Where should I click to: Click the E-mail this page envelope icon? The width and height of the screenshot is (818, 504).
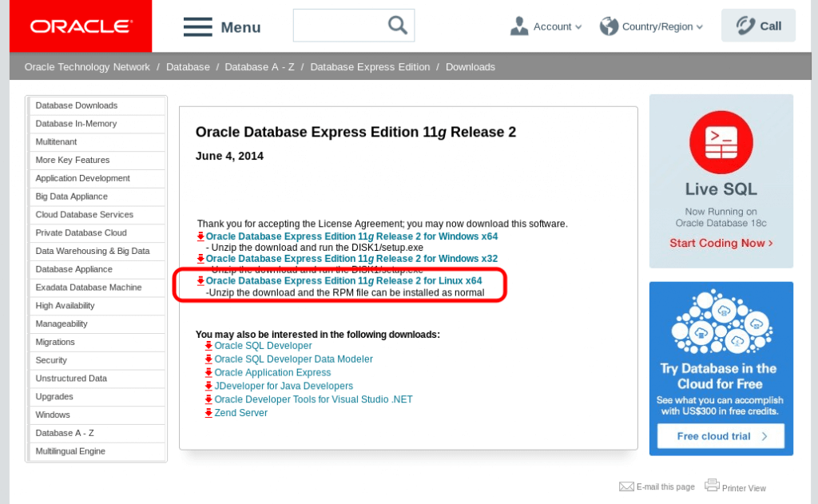[626, 486]
